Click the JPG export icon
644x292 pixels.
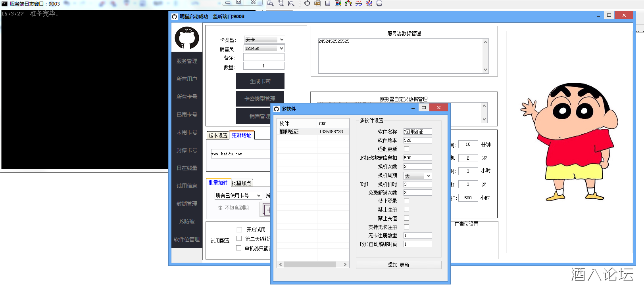pyautogui.click(x=317, y=3)
